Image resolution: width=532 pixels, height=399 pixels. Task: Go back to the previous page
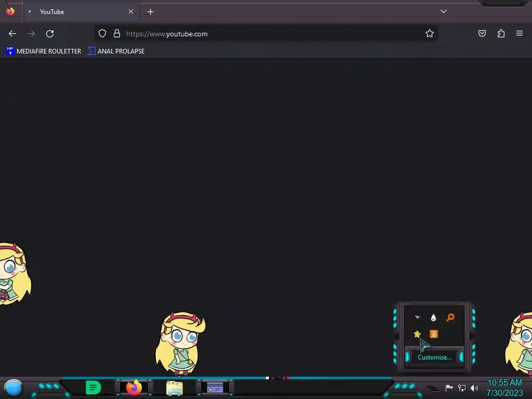[x=12, y=34]
